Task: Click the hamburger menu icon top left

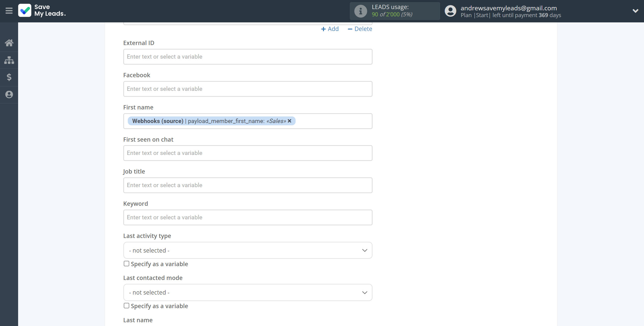Action: coord(9,11)
